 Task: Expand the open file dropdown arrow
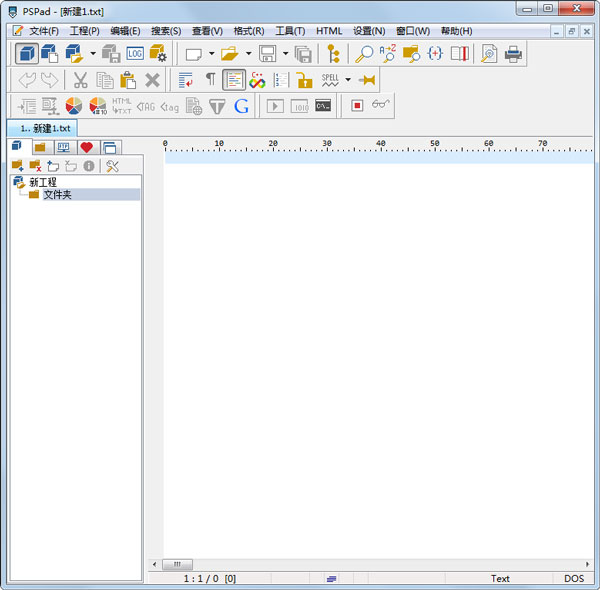point(249,53)
